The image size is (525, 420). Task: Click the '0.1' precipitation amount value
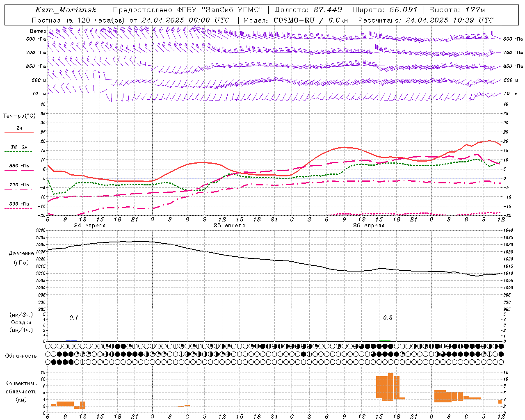point(73,317)
